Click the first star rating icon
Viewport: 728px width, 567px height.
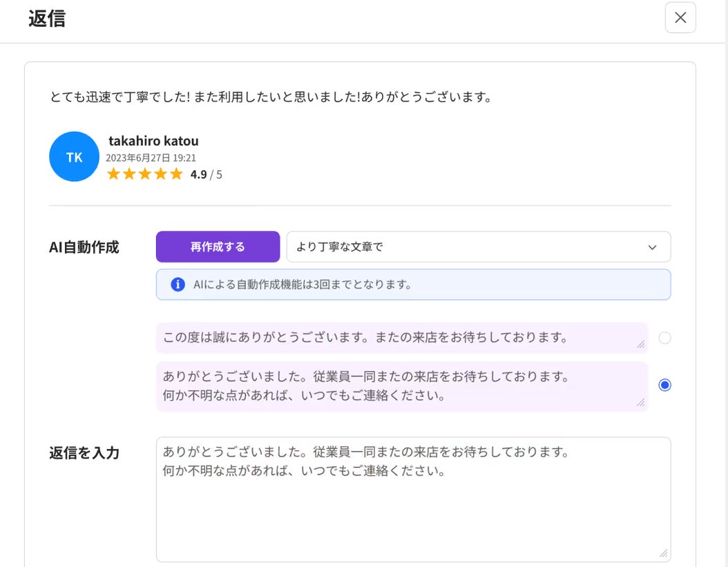[x=113, y=174]
